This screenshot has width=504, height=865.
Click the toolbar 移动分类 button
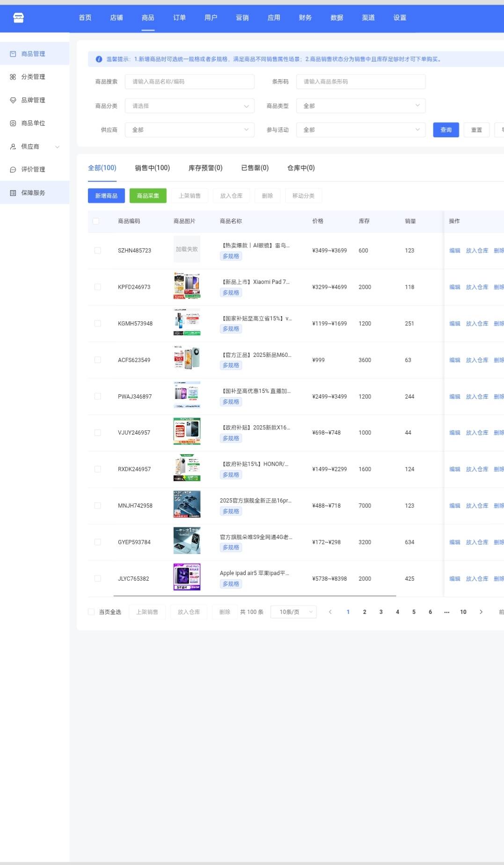pyautogui.click(x=303, y=196)
